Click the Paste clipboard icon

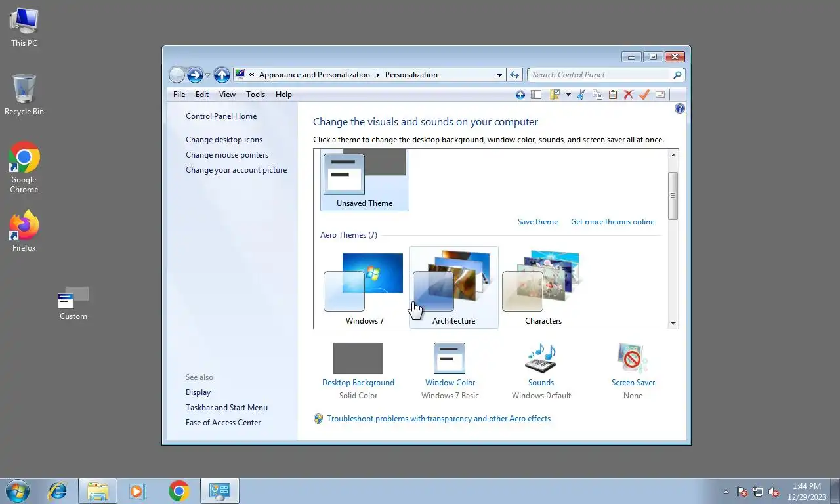613,94
